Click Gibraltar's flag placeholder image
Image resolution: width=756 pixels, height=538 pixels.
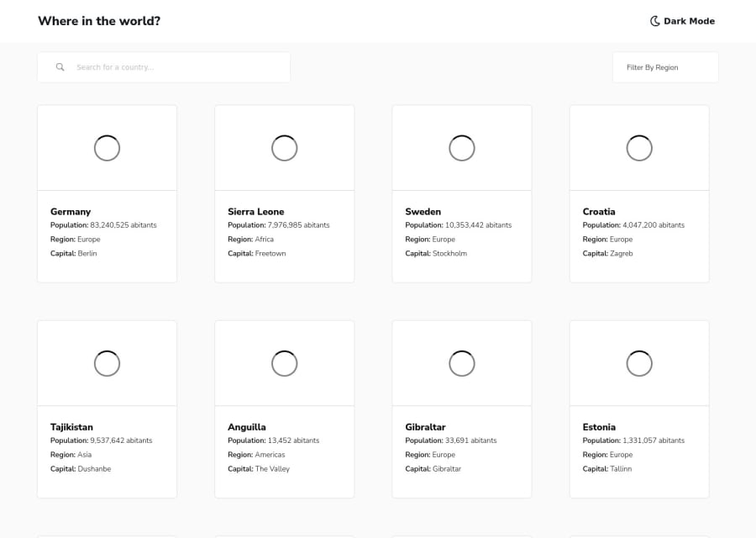(462, 363)
